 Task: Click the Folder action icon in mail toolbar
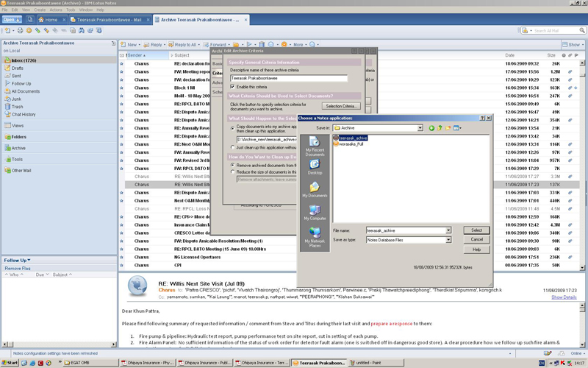pos(236,44)
